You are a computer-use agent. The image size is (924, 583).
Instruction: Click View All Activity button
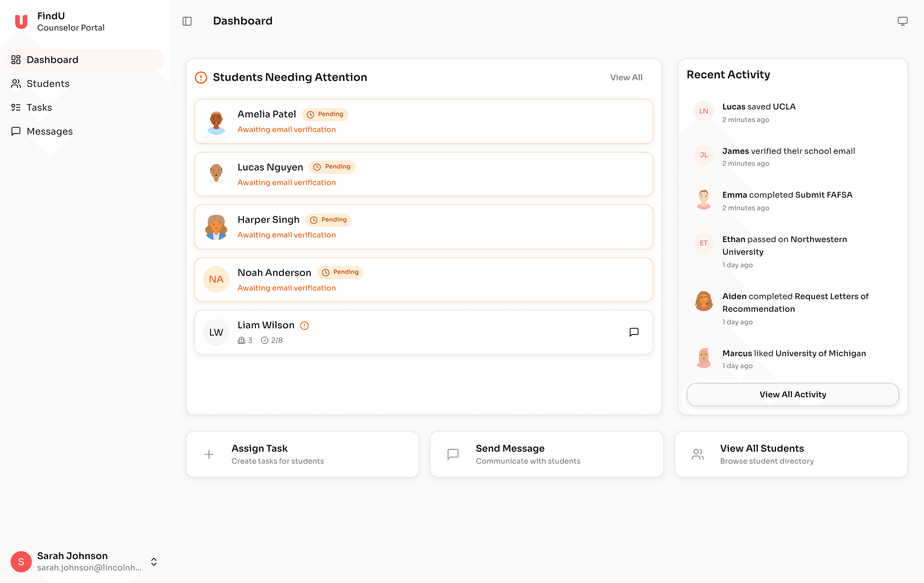pyautogui.click(x=792, y=394)
